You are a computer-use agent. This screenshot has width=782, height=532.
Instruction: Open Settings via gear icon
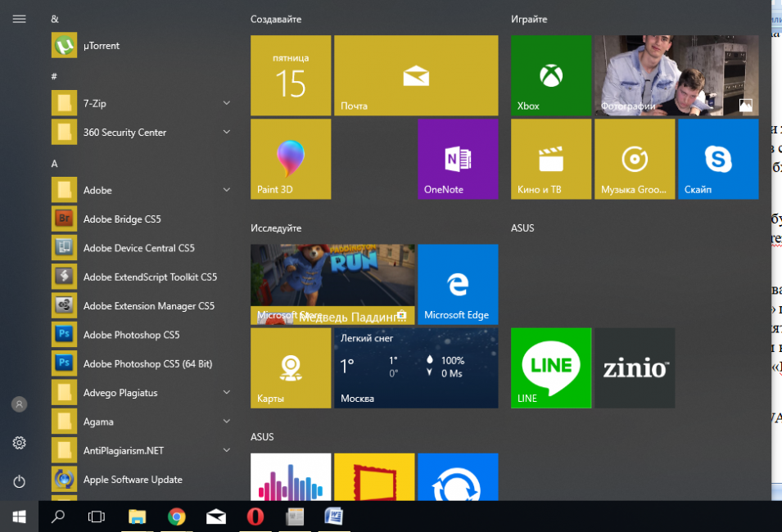(x=19, y=443)
